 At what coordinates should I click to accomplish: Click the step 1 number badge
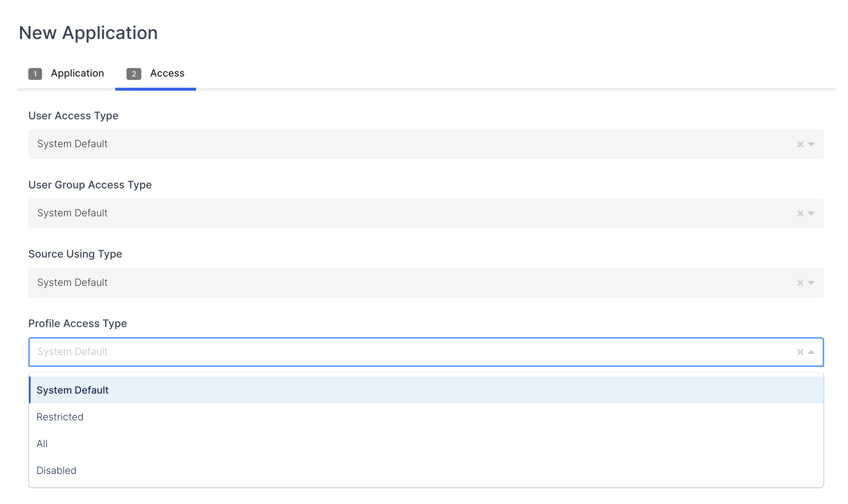(x=35, y=74)
